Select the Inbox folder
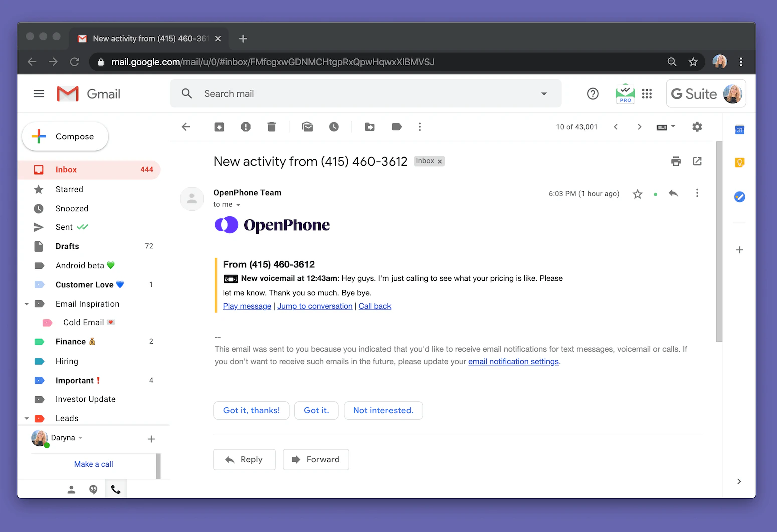Viewport: 777px width, 532px height. pos(66,169)
